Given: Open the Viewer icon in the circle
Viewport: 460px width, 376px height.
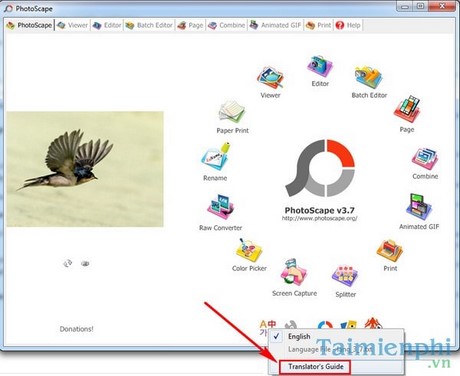Looking at the screenshot, I should [270, 78].
